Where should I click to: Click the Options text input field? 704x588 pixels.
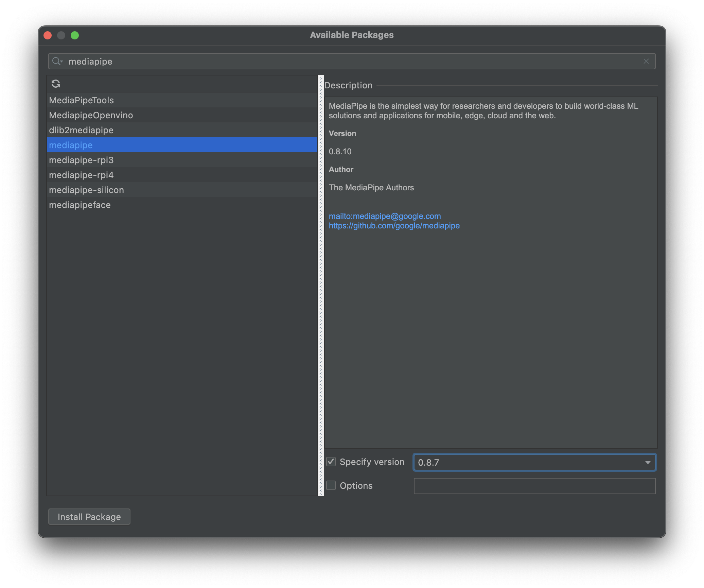pos(534,486)
